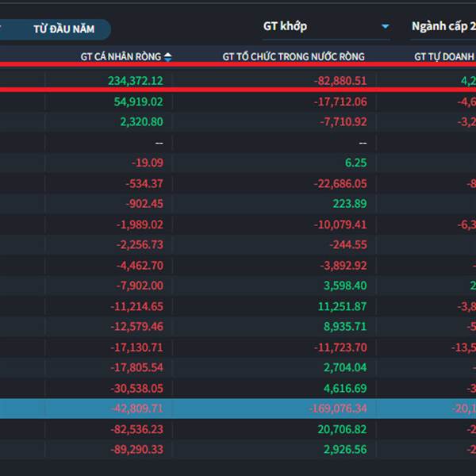Click the value -7,710.92
476x476 pixels.
pyautogui.click(x=344, y=121)
